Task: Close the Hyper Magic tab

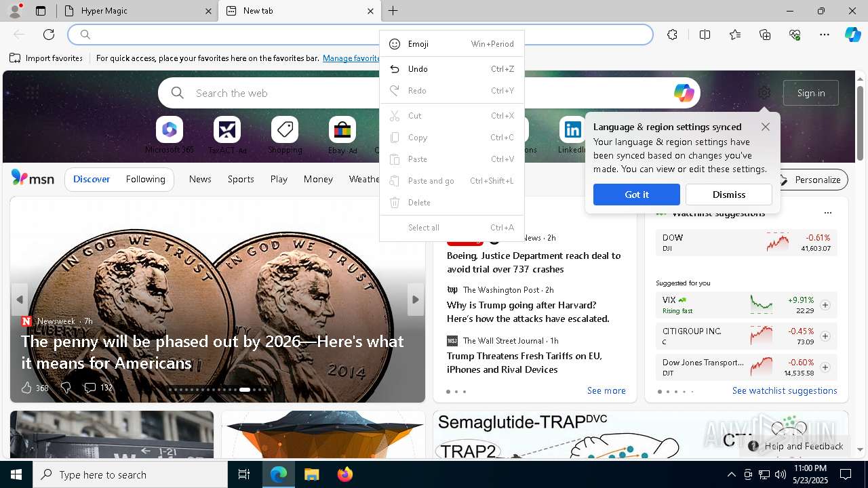Action: click(x=208, y=11)
